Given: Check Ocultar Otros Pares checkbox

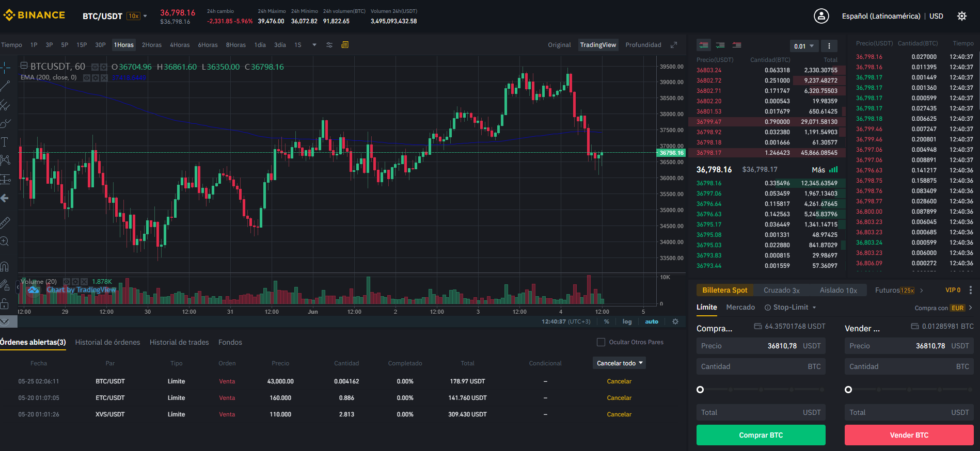Looking at the screenshot, I should [x=601, y=342].
